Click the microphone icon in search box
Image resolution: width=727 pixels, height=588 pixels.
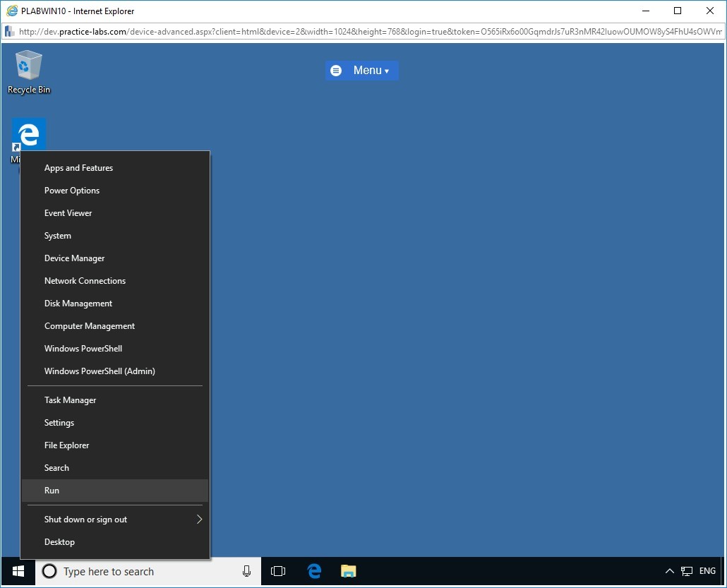tap(246, 571)
